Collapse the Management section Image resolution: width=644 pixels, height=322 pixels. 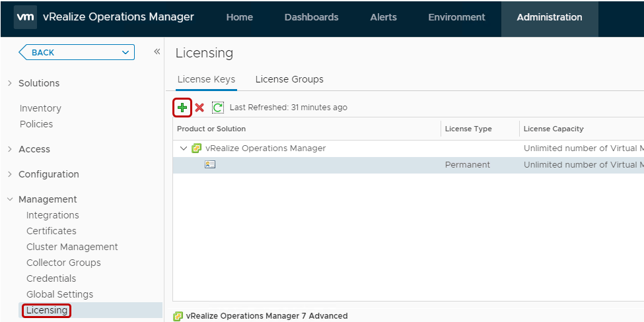(x=10, y=199)
